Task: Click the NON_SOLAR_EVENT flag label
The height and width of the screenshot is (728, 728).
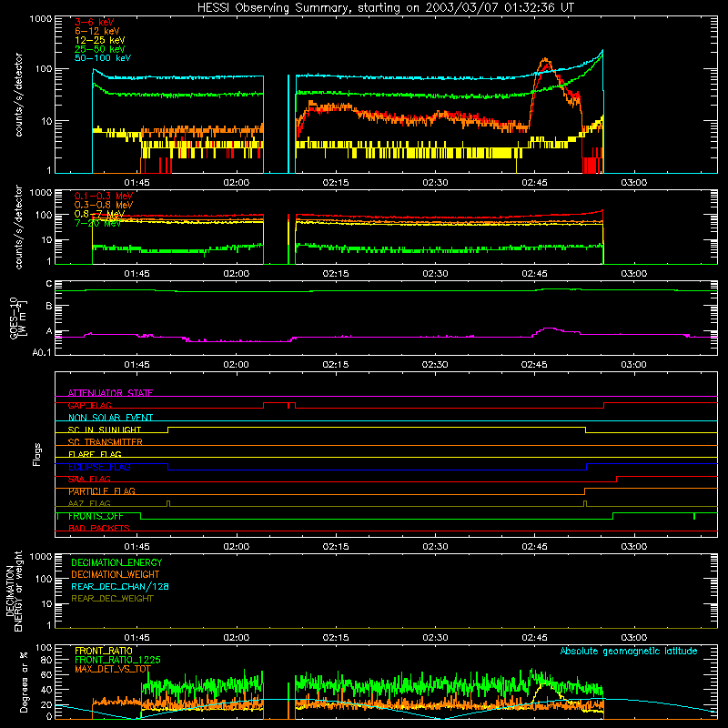Action: (x=110, y=418)
